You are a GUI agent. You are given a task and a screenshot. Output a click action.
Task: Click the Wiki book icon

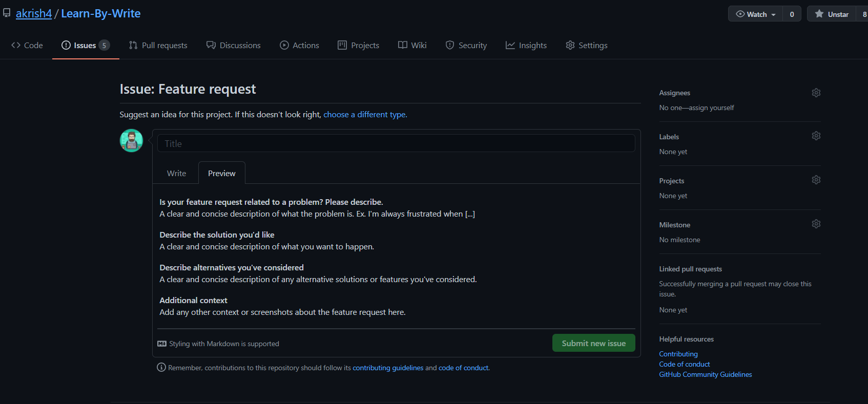tap(403, 45)
